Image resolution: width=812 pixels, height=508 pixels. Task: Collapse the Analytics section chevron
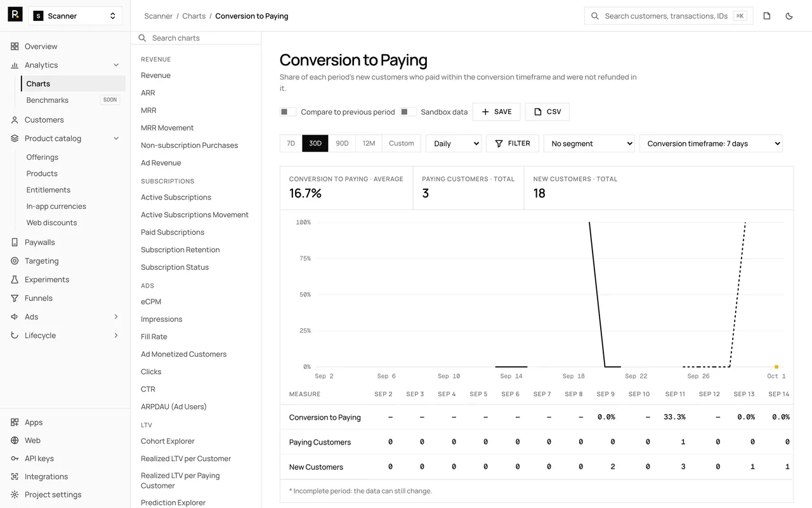tap(116, 65)
